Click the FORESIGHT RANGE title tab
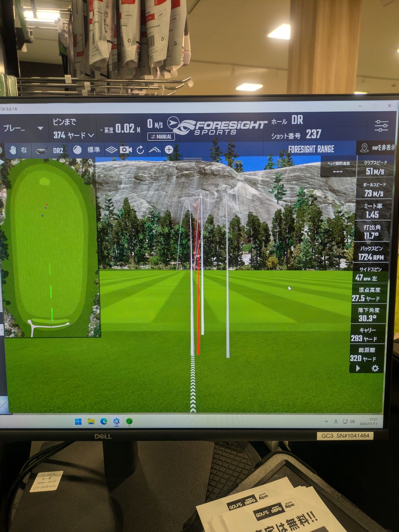 point(311,149)
